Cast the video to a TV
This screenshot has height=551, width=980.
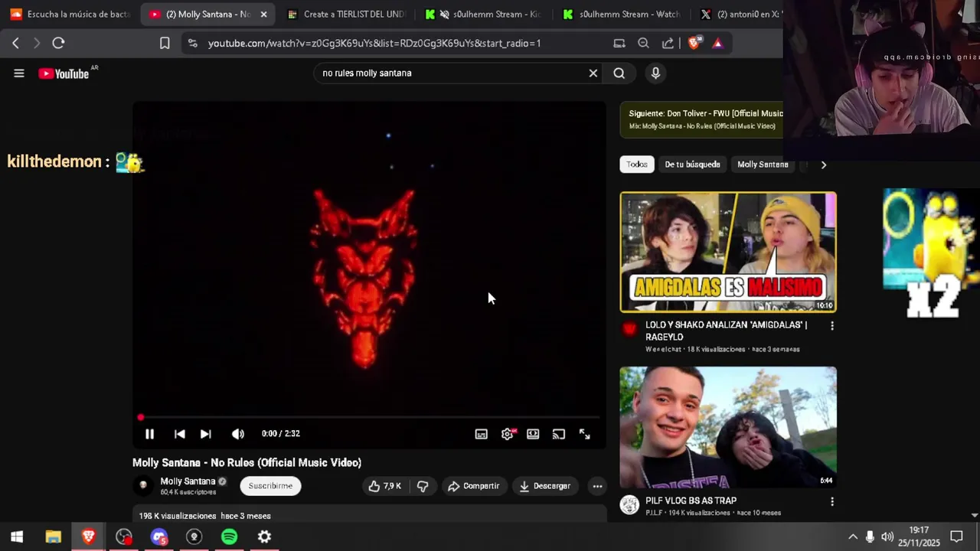[x=559, y=434]
